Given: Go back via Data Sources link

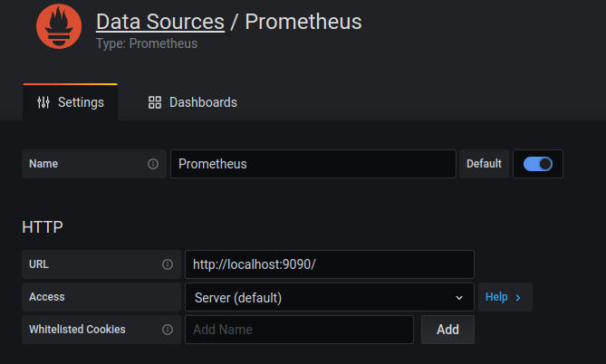Looking at the screenshot, I should click(159, 22).
